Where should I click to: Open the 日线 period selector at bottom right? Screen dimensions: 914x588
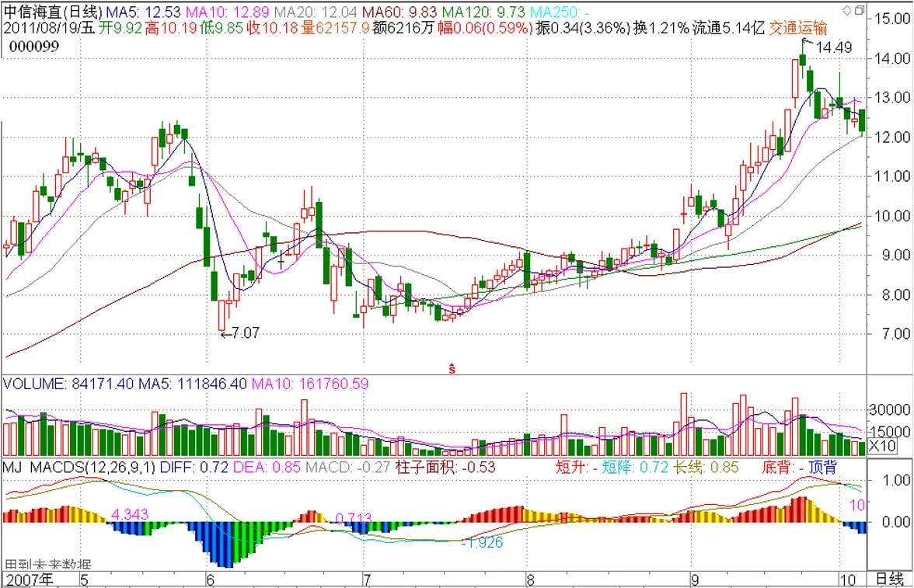click(888, 579)
